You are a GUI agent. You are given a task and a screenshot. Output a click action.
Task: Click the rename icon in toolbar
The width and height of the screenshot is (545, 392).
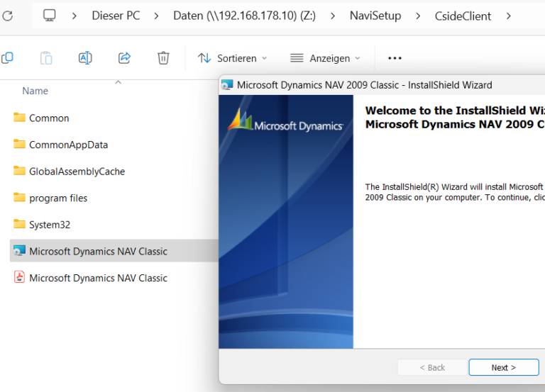tap(85, 58)
